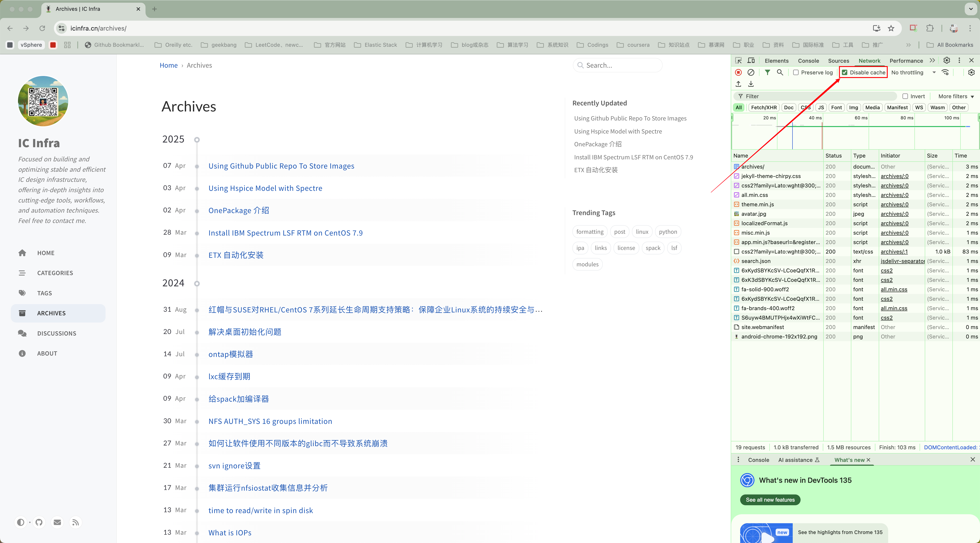Select the Img type filter
The height and width of the screenshot is (543, 980).
point(854,107)
